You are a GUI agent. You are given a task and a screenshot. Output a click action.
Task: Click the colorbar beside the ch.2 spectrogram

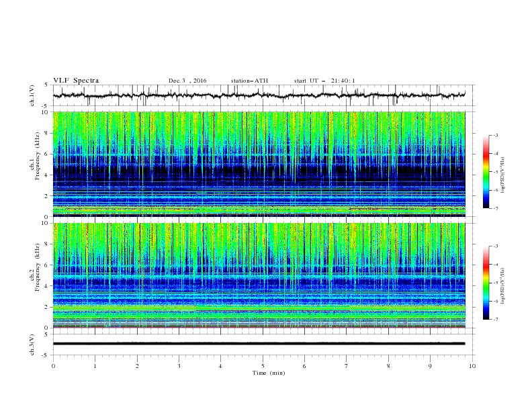click(x=486, y=283)
